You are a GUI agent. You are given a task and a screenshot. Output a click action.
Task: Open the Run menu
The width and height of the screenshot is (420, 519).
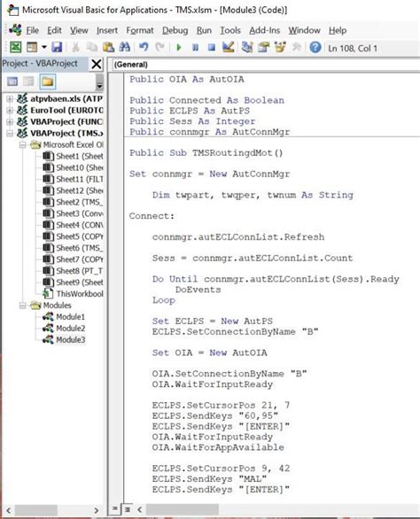[204, 30]
